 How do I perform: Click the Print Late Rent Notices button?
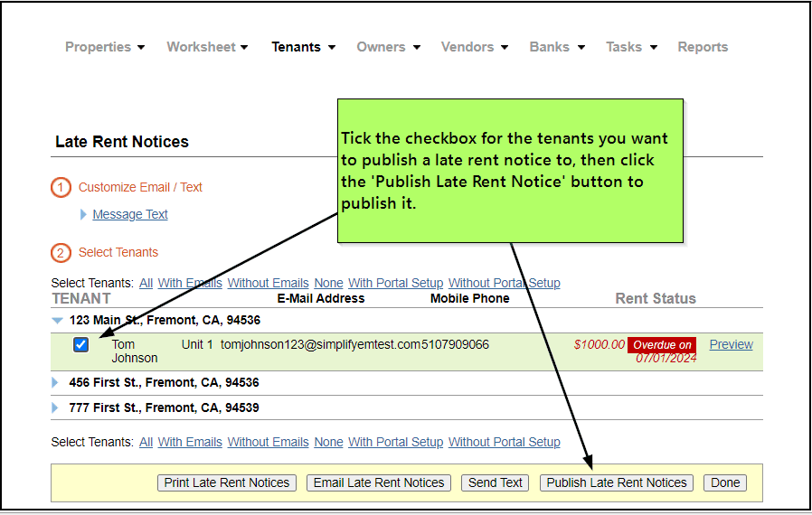pyautogui.click(x=227, y=483)
